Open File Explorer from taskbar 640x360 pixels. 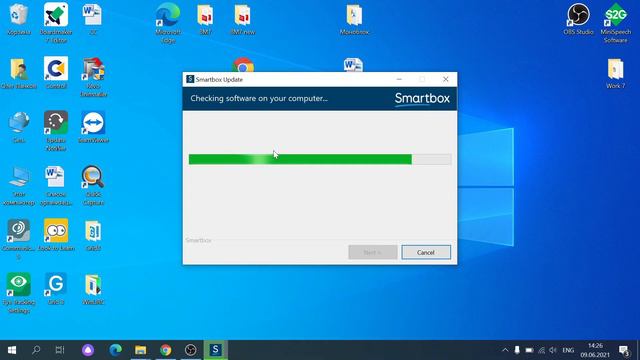point(140,350)
